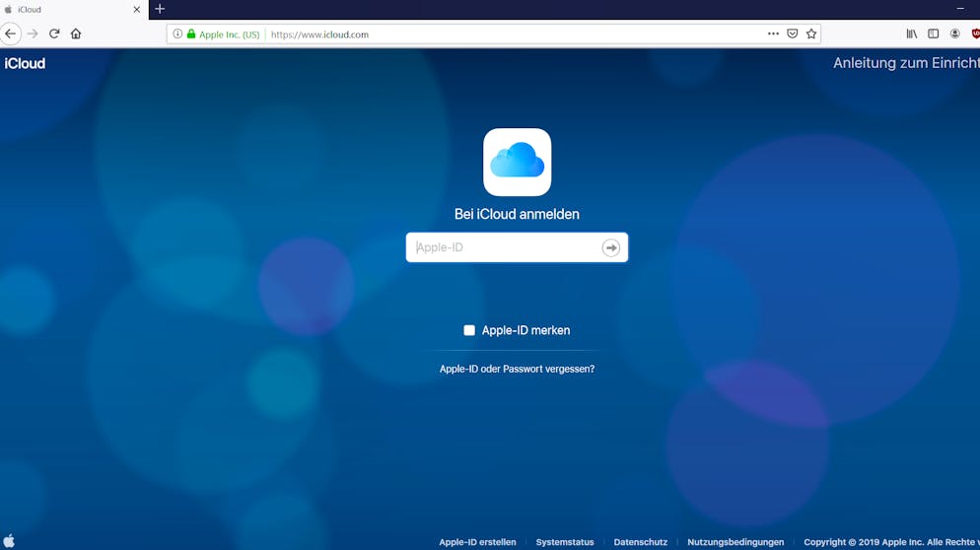Click the Copyright 2019 Apple Inc. text
Image resolution: width=980 pixels, height=550 pixels.
point(891,542)
